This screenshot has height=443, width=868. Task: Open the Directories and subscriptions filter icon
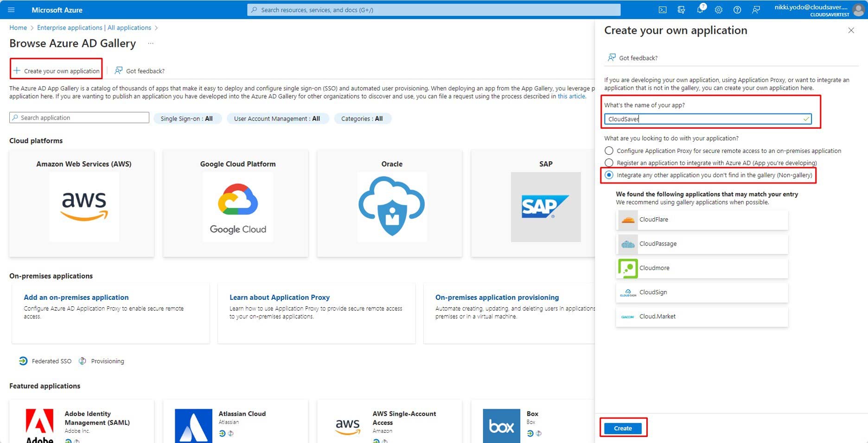click(x=681, y=10)
